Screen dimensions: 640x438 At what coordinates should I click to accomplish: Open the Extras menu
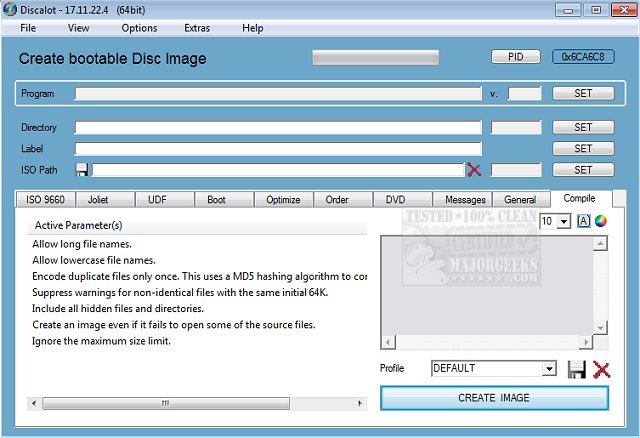pyautogui.click(x=197, y=28)
